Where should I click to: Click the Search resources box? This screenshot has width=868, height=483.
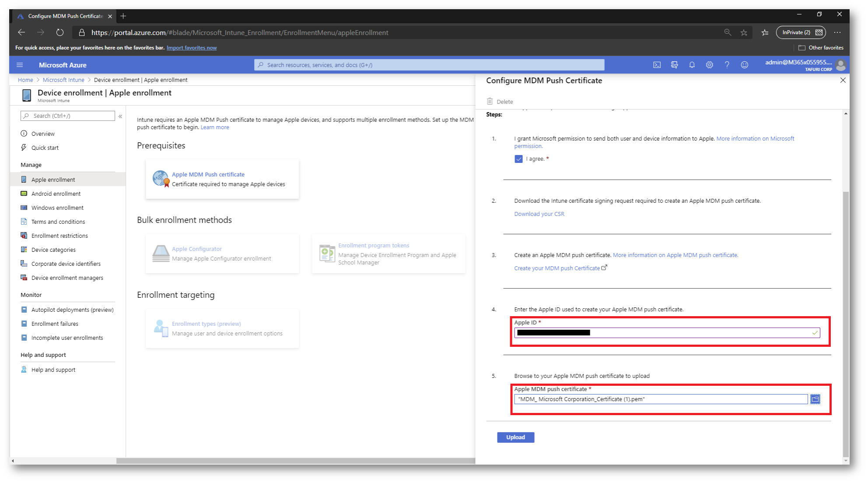429,65
